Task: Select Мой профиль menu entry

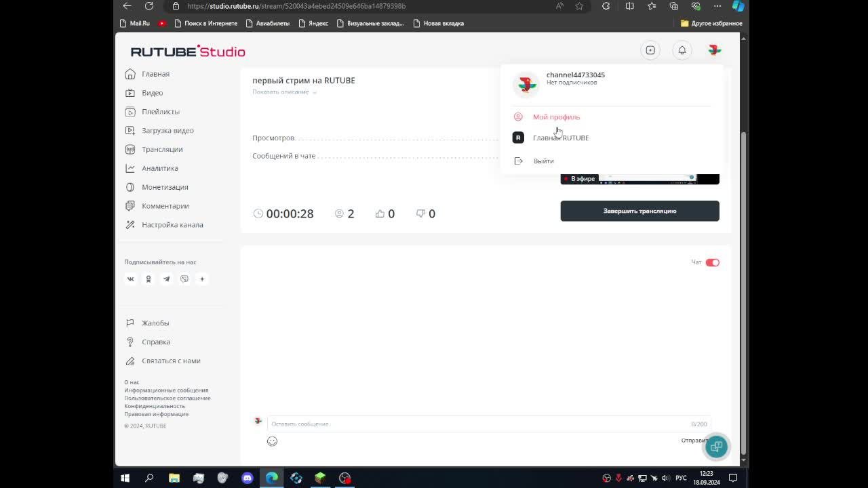Action: coord(556,117)
